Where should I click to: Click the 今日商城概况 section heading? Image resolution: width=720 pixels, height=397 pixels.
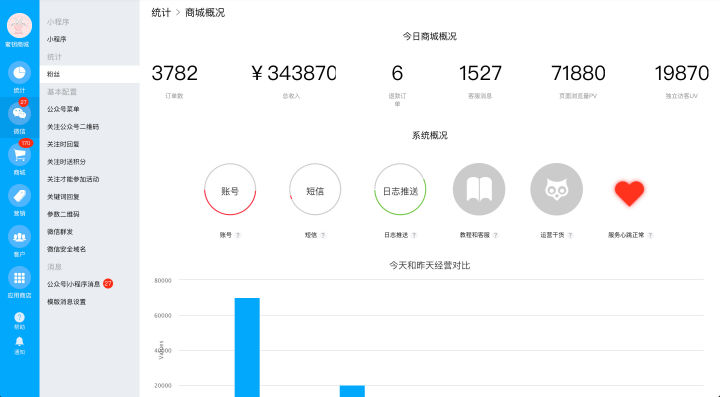pyautogui.click(x=430, y=36)
